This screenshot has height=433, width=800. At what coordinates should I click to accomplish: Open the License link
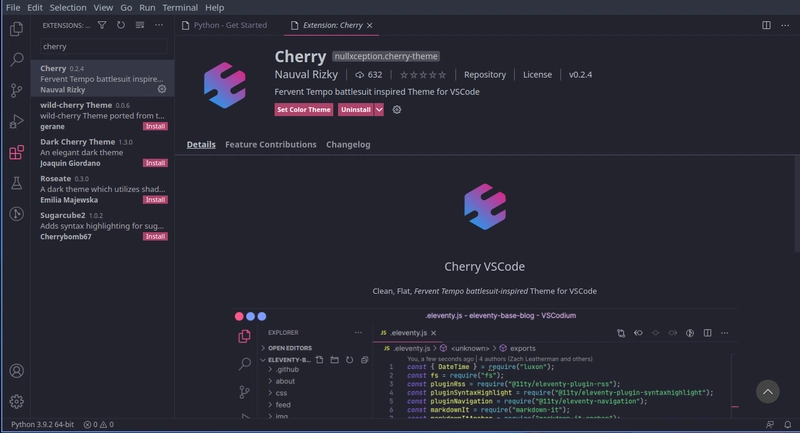[x=537, y=74]
